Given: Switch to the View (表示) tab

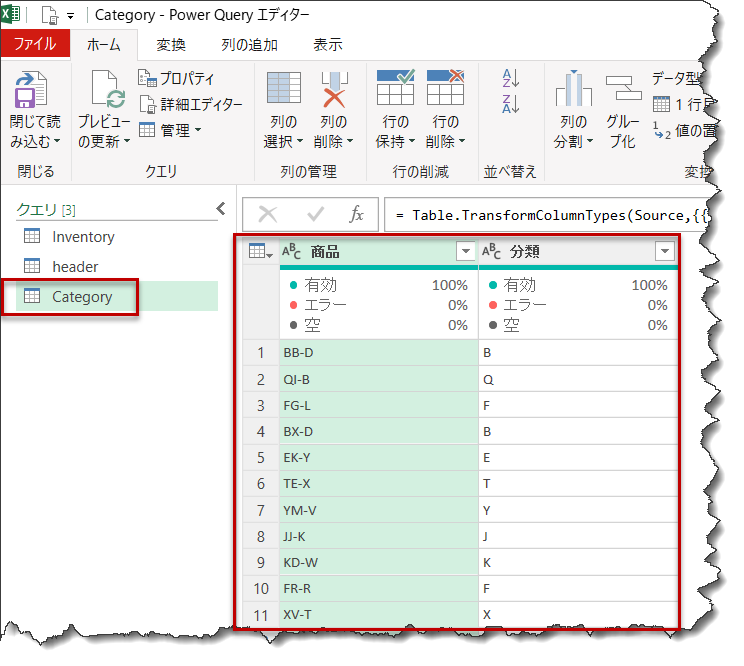Looking at the screenshot, I should (x=328, y=45).
